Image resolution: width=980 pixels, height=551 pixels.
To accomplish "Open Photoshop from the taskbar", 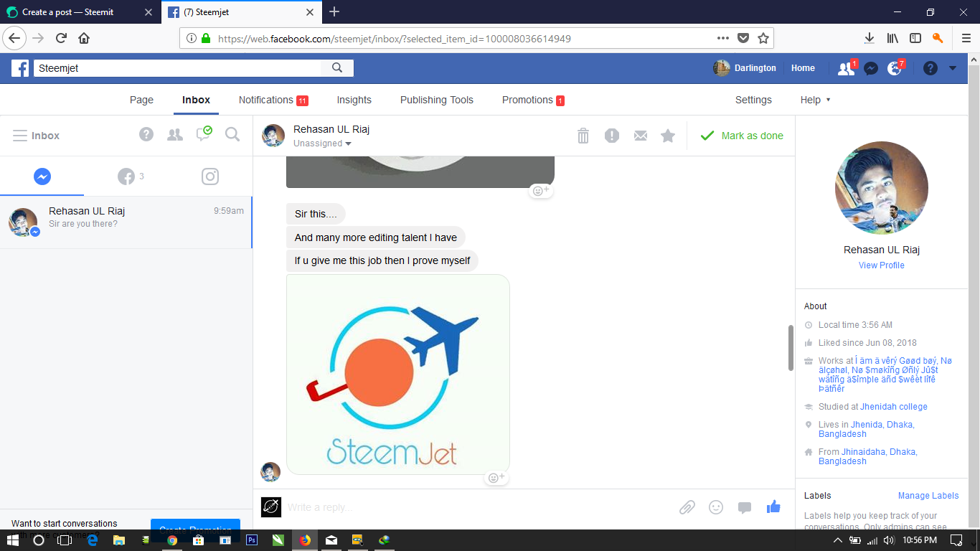I will (x=252, y=540).
